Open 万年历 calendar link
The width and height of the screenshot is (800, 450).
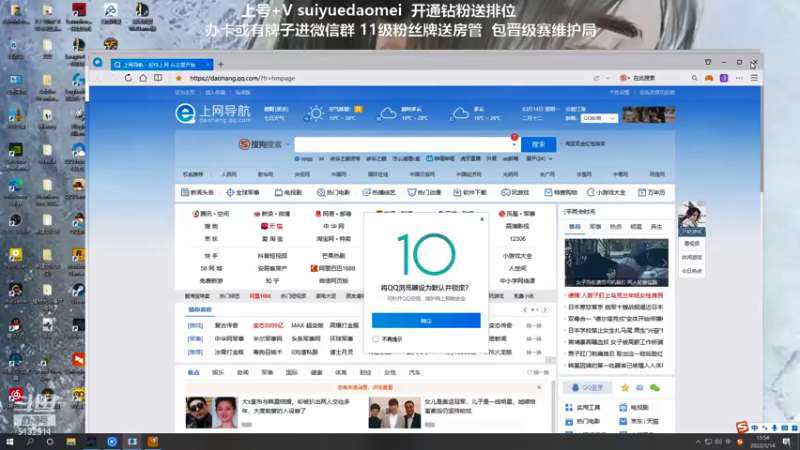(x=652, y=192)
